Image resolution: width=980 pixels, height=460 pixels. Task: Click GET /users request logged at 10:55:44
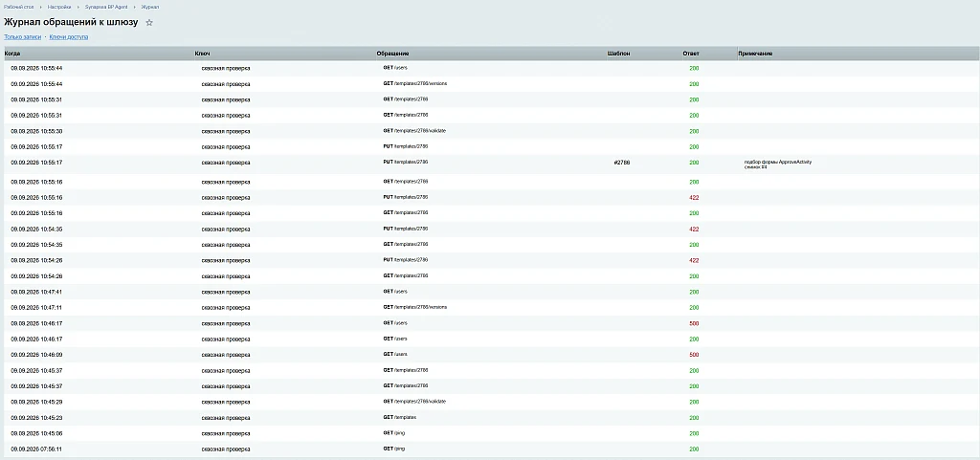(395, 67)
